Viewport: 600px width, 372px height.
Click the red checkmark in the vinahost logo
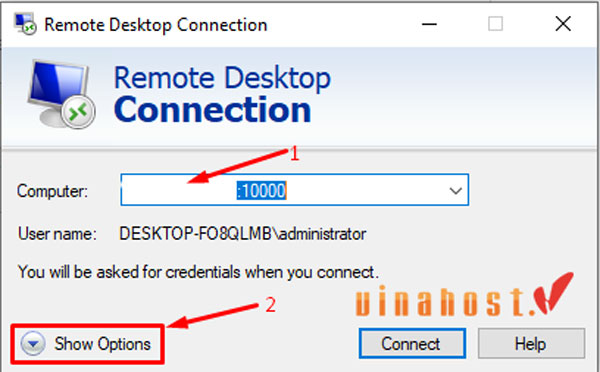coord(554,292)
